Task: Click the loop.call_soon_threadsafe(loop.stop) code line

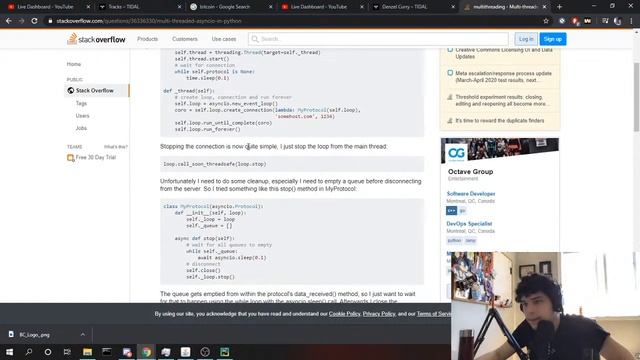Action: [x=215, y=164]
